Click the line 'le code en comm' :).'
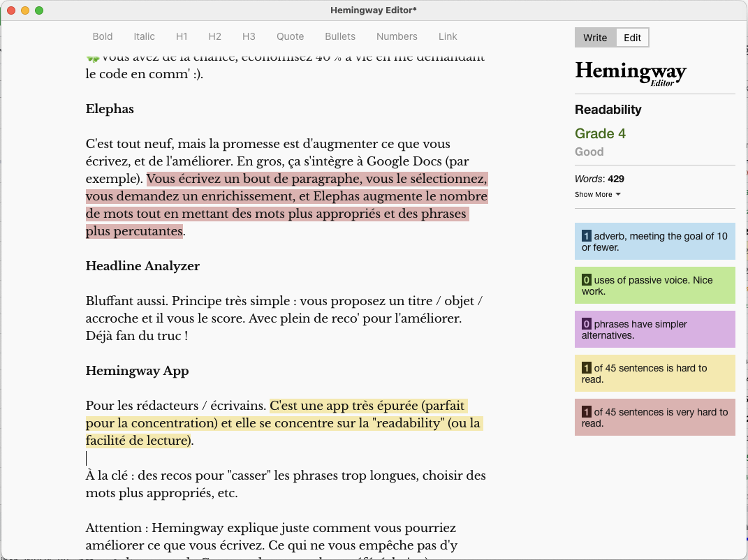The height and width of the screenshot is (560, 748). [145, 74]
